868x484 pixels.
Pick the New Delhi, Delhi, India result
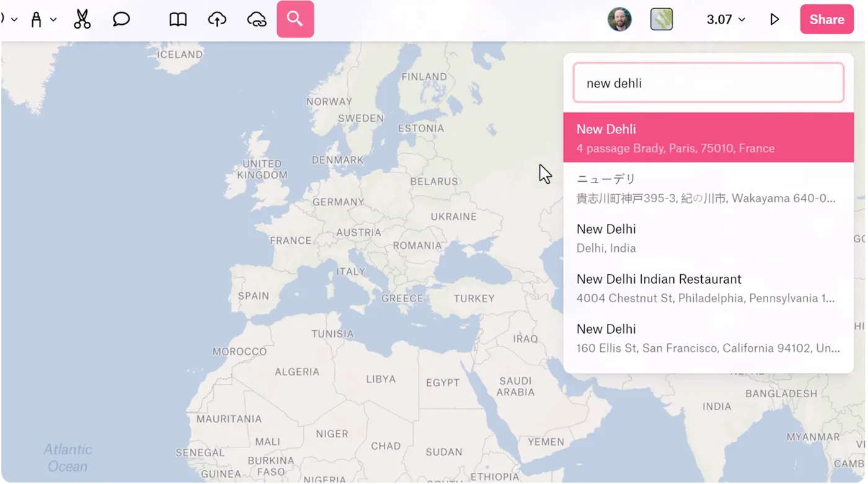click(x=708, y=238)
